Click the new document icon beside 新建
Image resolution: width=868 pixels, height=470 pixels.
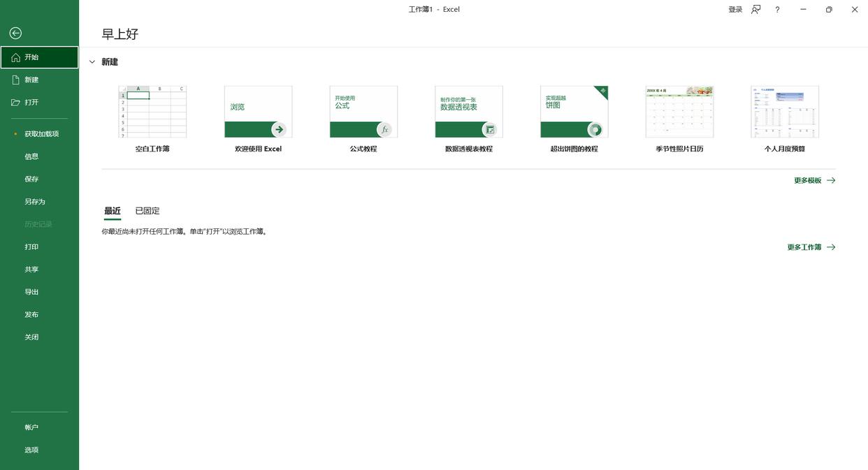pyautogui.click(x=16, y=80)
